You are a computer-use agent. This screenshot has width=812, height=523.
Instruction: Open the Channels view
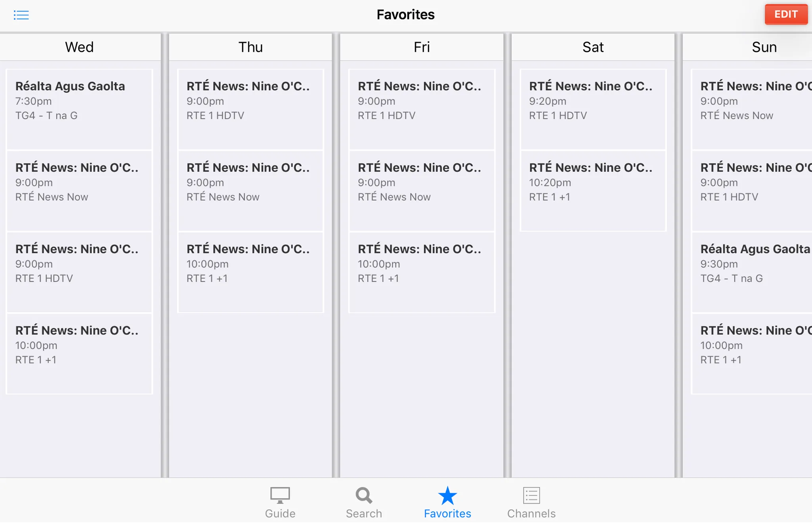pyautogui.click(x=531, y=502)
